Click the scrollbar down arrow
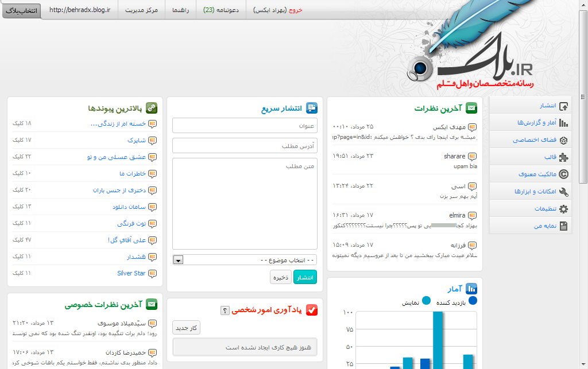The image size is (588, 369). (x=583, y=364)
